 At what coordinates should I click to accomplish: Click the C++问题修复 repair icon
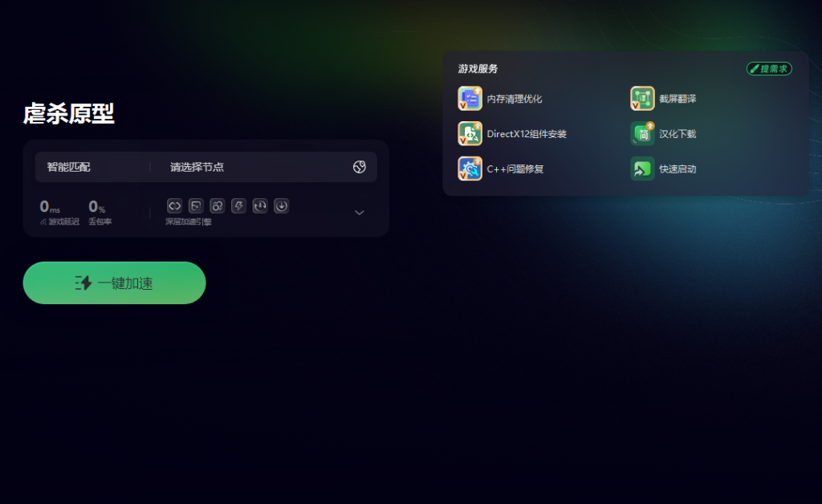(470, 169)
